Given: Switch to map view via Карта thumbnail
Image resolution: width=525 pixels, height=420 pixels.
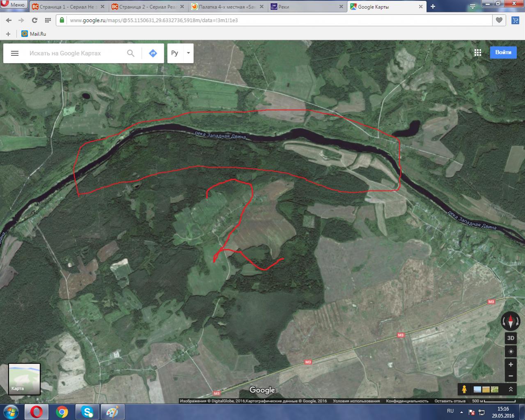Looking at the screenshot, I should coord(25,379).
